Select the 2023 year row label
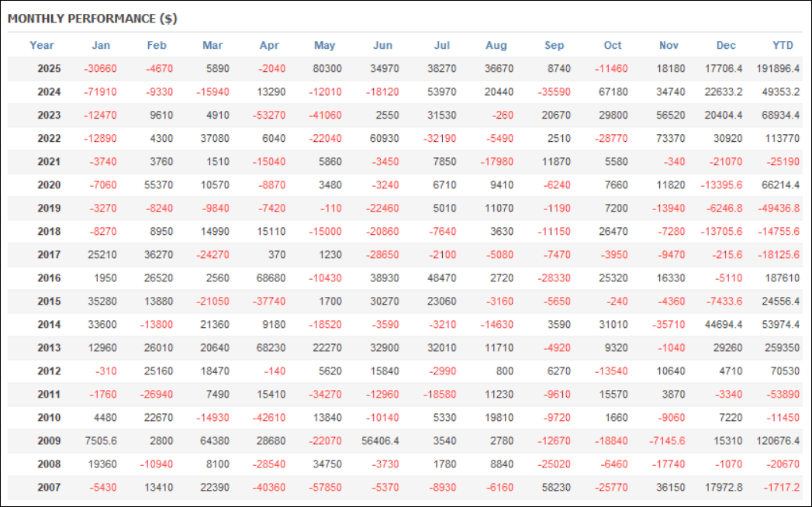This screenshot has height=507, width=812. (49, 115)
